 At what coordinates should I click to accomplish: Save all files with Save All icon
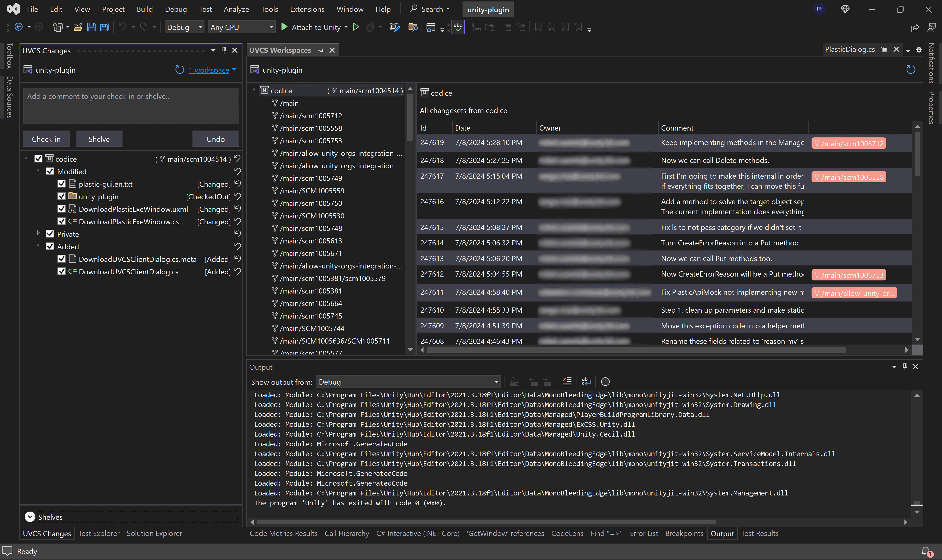pyautogui.click(x=104, y=27)
